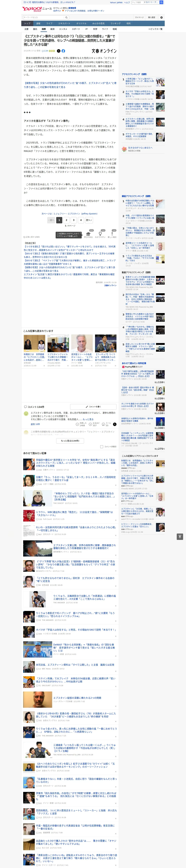186x868 pixels.
Task: Click the comment count bubble icon showing 134
Action: click(x=45, y=51)
